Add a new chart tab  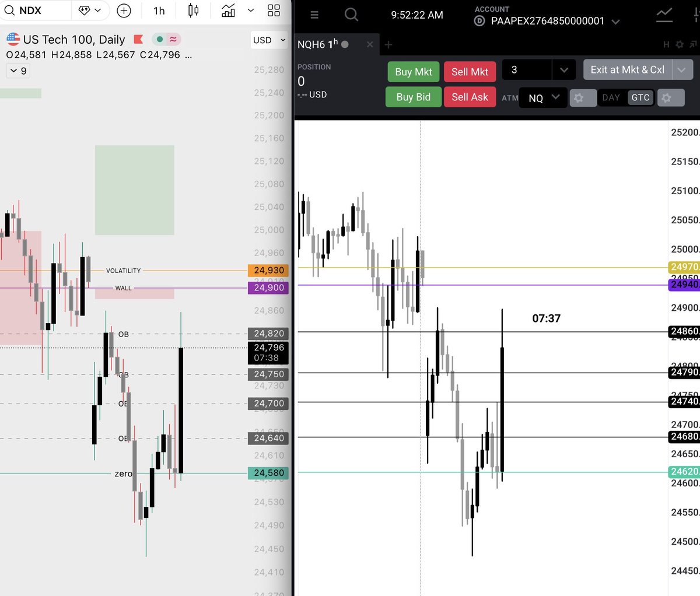point(388,44)
